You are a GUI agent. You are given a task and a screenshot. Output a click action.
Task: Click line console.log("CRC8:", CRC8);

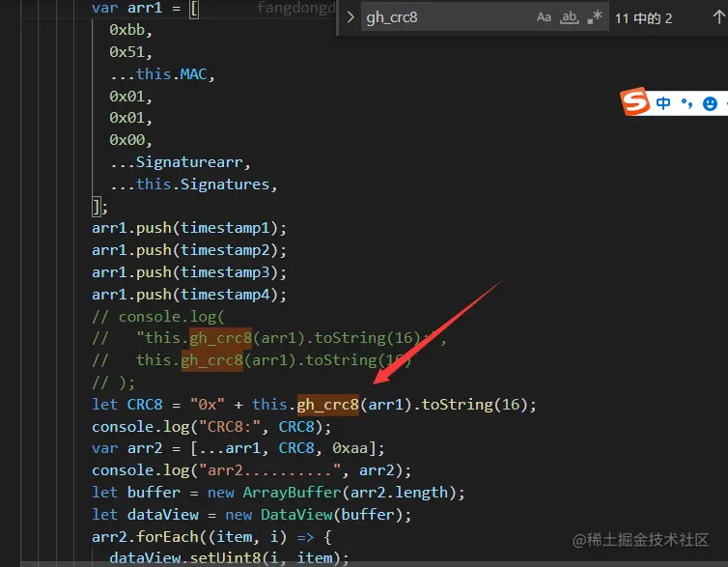(211, 427)
